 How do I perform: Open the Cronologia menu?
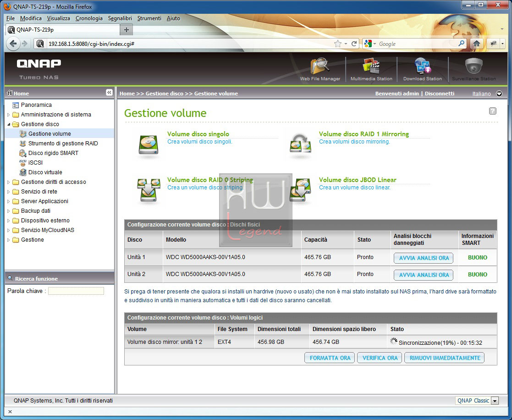pos(89,18)
